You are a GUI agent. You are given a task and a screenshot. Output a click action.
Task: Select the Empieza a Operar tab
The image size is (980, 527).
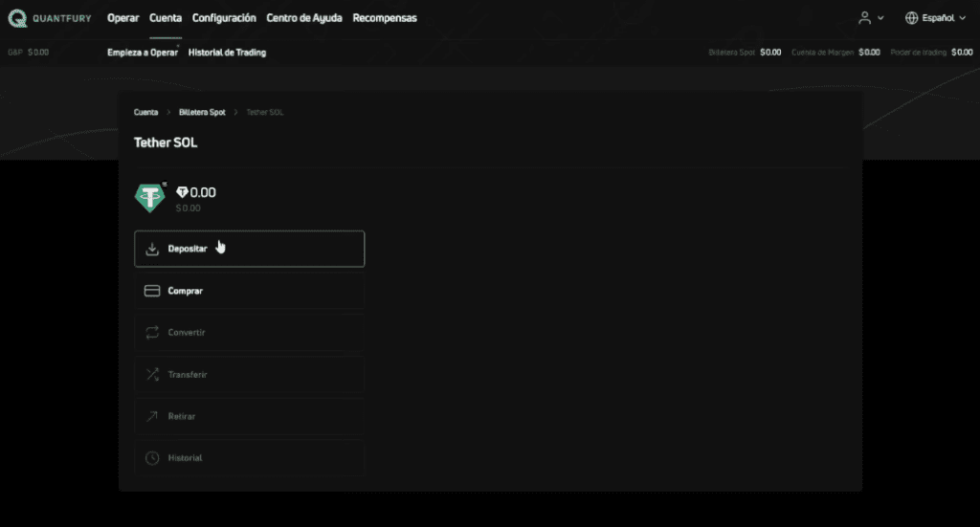tap(143, 53)
